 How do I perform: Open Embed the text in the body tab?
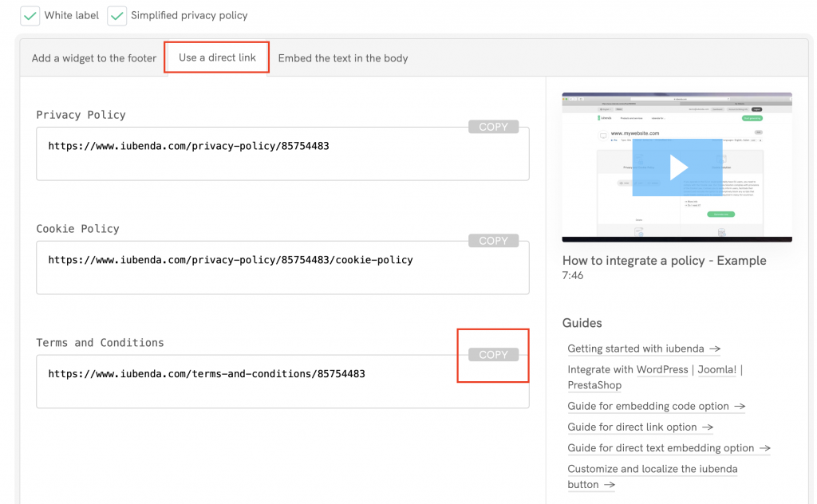pos(343,58)
